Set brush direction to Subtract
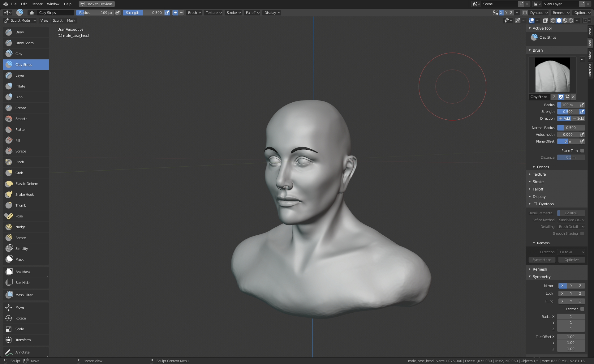This screenshot has width=594, height=364. 578,118
